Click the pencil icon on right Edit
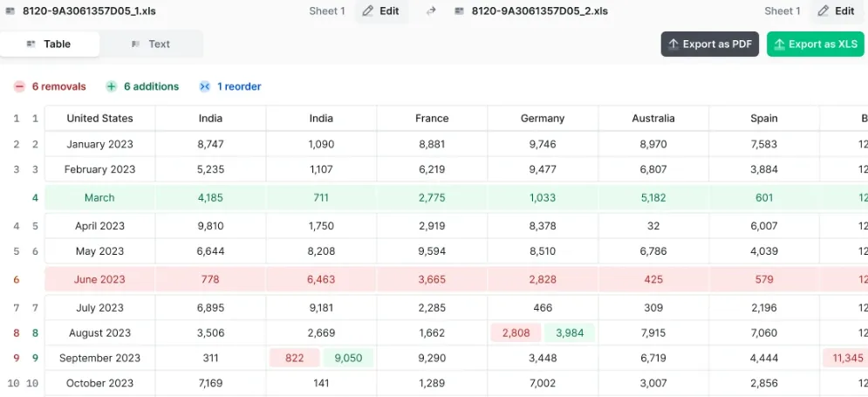The image size is (868, 397). pos(824,11)
